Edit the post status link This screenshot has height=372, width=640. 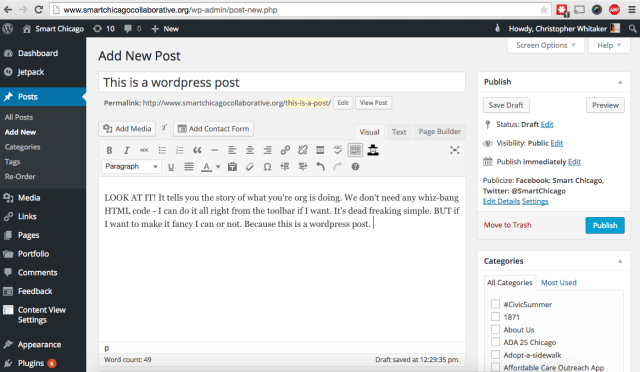(x=547, y=125)
